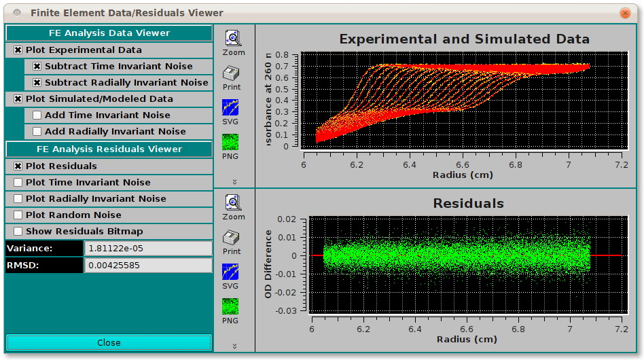Check Plot Time Invariant Noise
The width and height of the screenshot is (644, 360).
(x=18, y=182)
